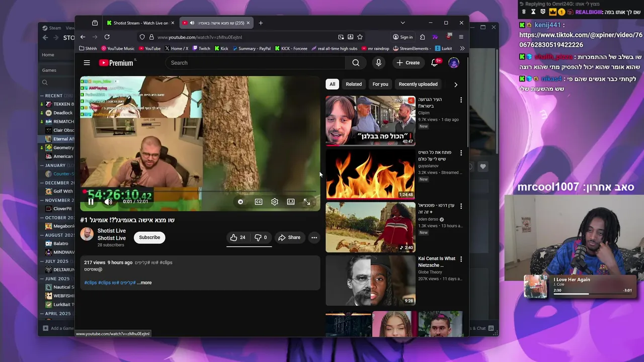Screen dimensions: 644x362
Task: Open options menu for the guyaslanov video
Action: pos(461,153)
